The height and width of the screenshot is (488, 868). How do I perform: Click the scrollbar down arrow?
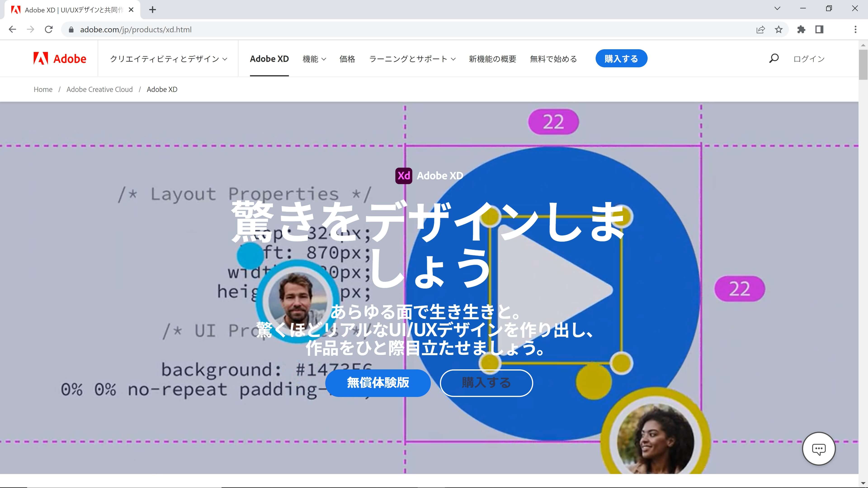pos(863,483)
